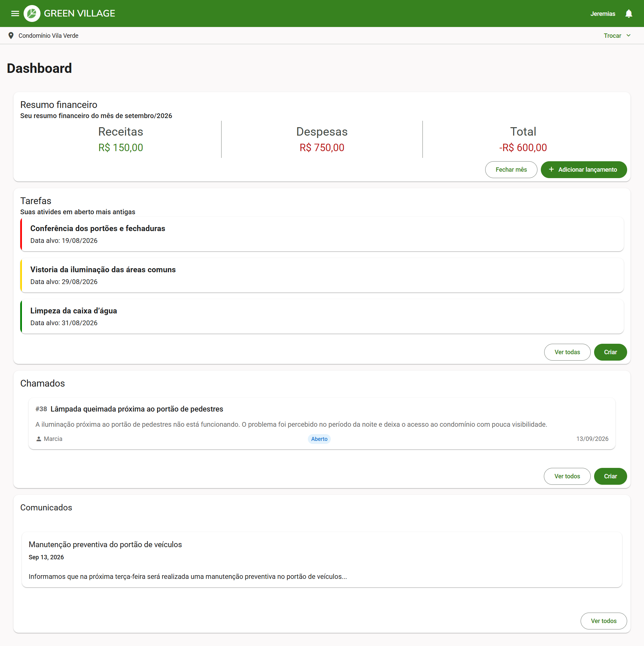Click the Fechar mês button
The width and height of the screenshot is (644, 646).
[511, 170]
